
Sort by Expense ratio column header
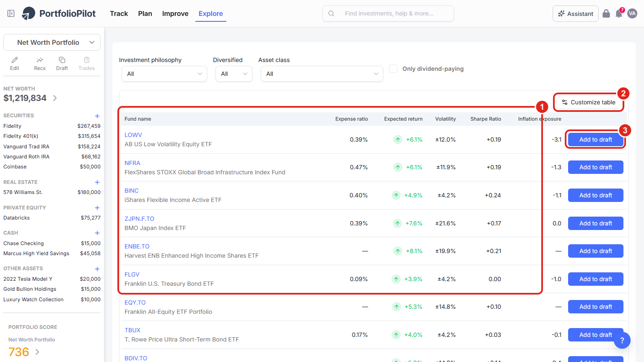click(x=352, y=119)
